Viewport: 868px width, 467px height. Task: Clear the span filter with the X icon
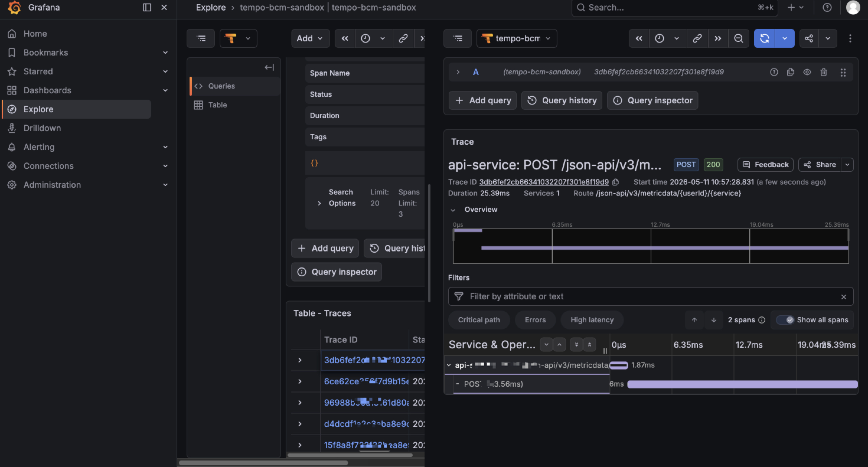pyautogui.click(x=844, y=297)
